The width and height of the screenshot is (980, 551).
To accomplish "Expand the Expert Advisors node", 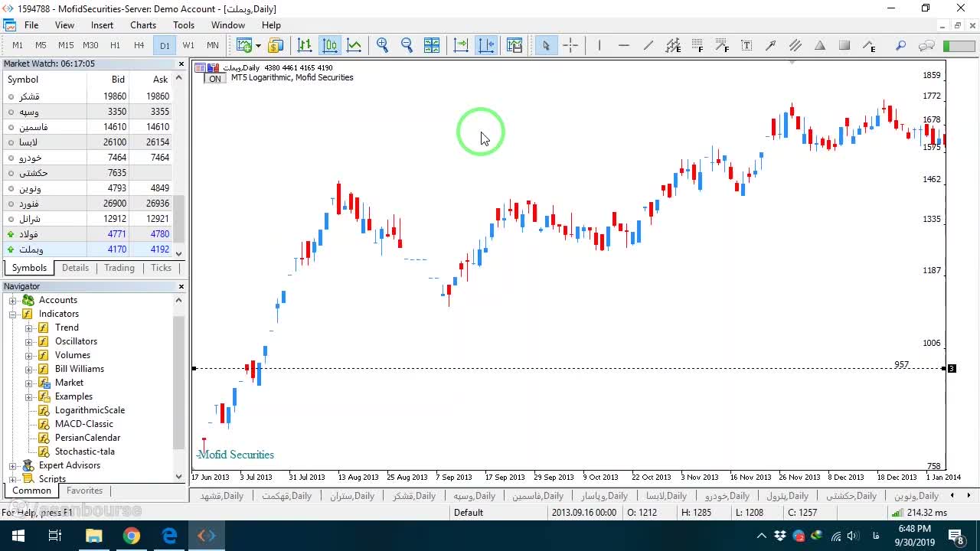I will click(13, 465).
